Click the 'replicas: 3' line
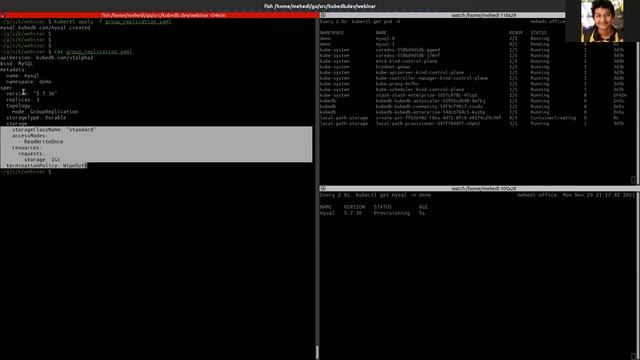640x360 pixels. coord(23,100)
